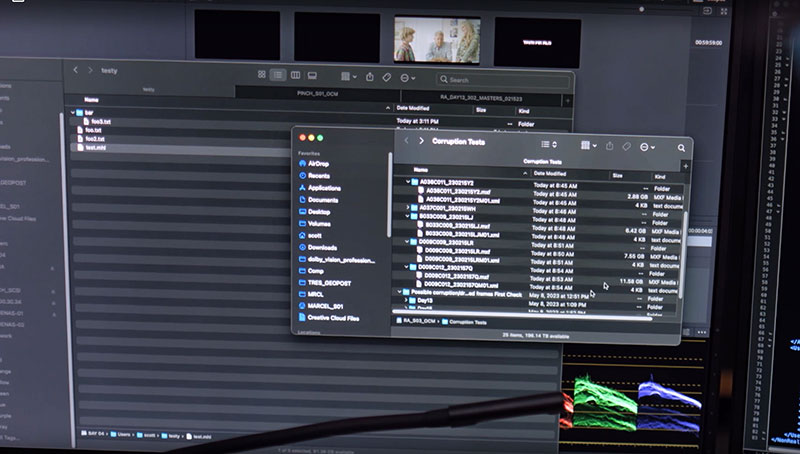Image resolution: width=800 pixels, height=454 pixels.
Task: Click the search magnifier in Corruption Tests window
Action: click(681, 148)
